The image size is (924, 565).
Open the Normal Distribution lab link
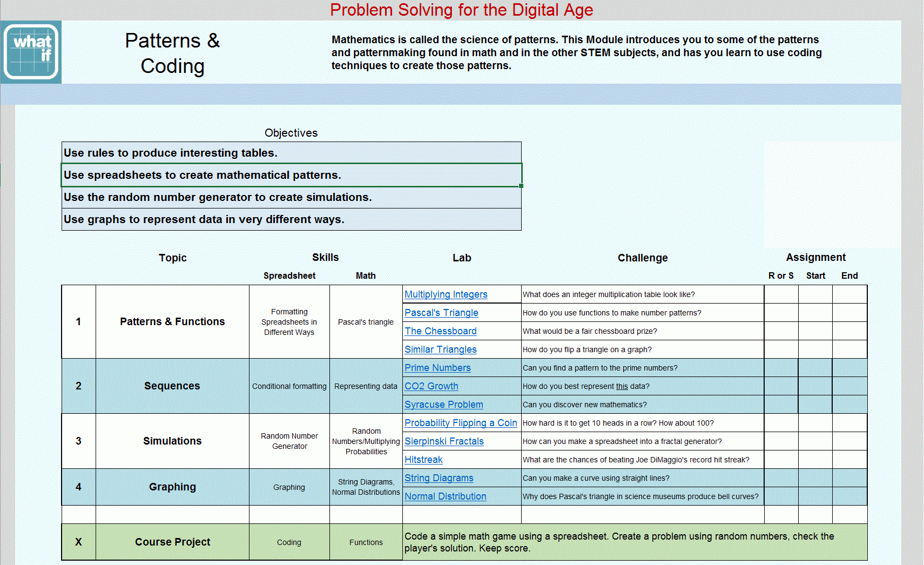pyautogui.click(x=446, y=496)
